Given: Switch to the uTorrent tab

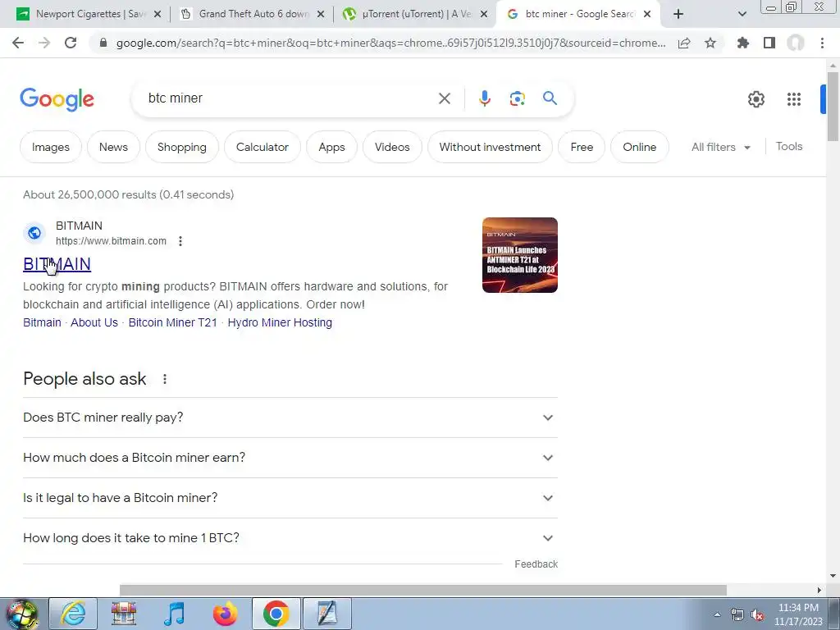Looking at the screenshot, I should click(x=415, y=15).
